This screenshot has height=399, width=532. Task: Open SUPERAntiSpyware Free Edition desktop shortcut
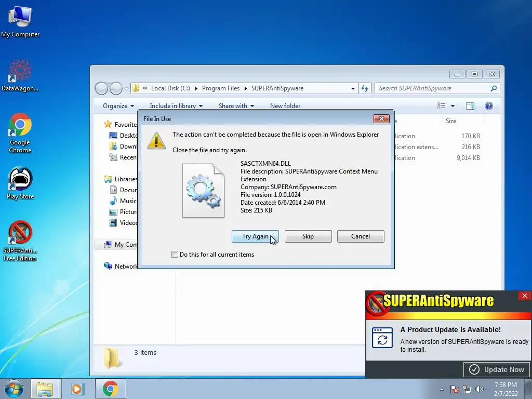point(20,241)
